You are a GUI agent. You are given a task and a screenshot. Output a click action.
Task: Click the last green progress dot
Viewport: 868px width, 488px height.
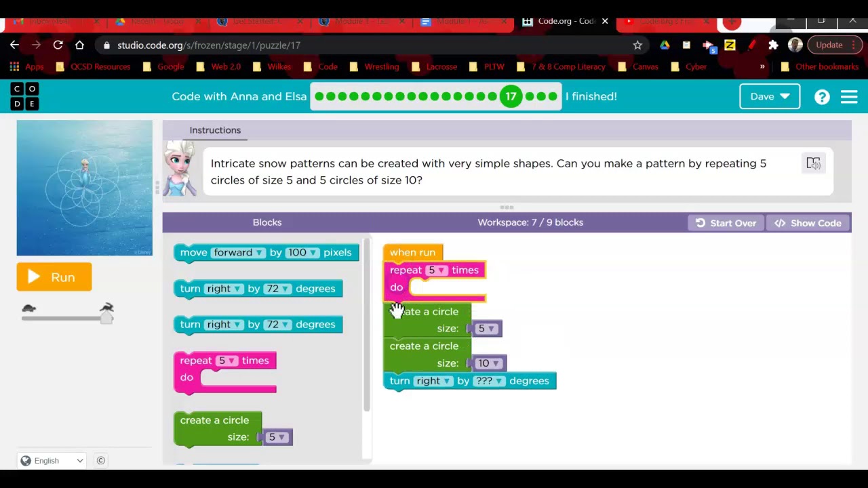click(553, 96)
